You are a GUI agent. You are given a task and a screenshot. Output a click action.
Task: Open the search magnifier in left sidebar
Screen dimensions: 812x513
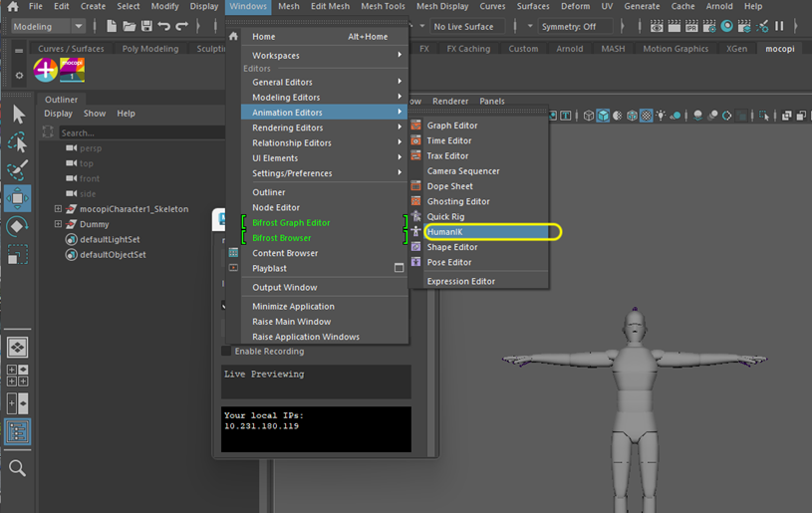(17, 467)
